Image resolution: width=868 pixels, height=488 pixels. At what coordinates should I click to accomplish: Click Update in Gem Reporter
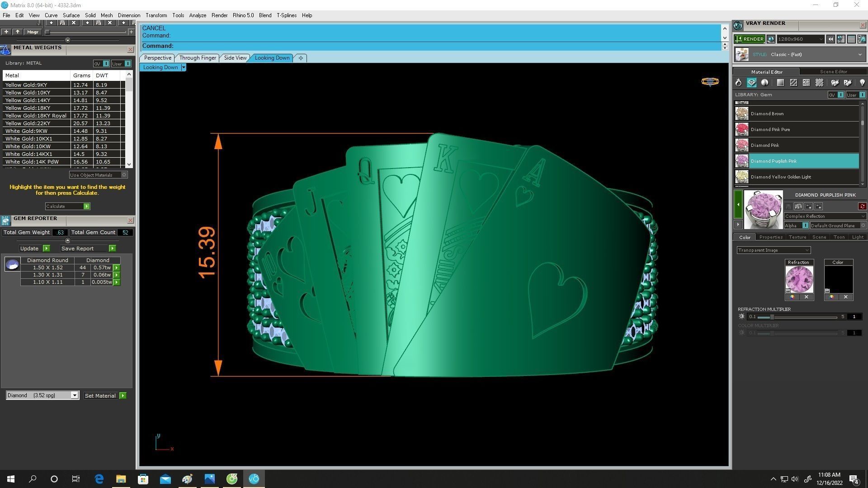(x=34, y=249)
